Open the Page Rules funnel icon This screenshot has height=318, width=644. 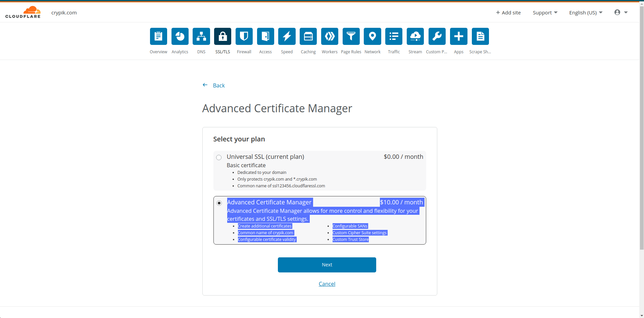point(351,36)
